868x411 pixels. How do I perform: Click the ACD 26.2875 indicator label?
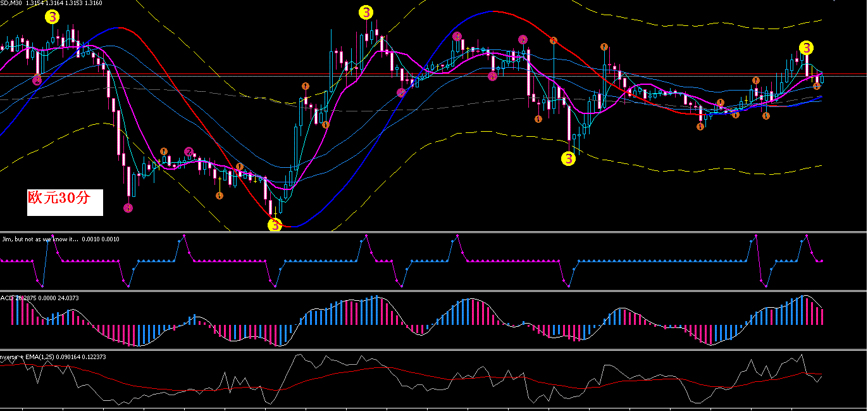point(39,297)
